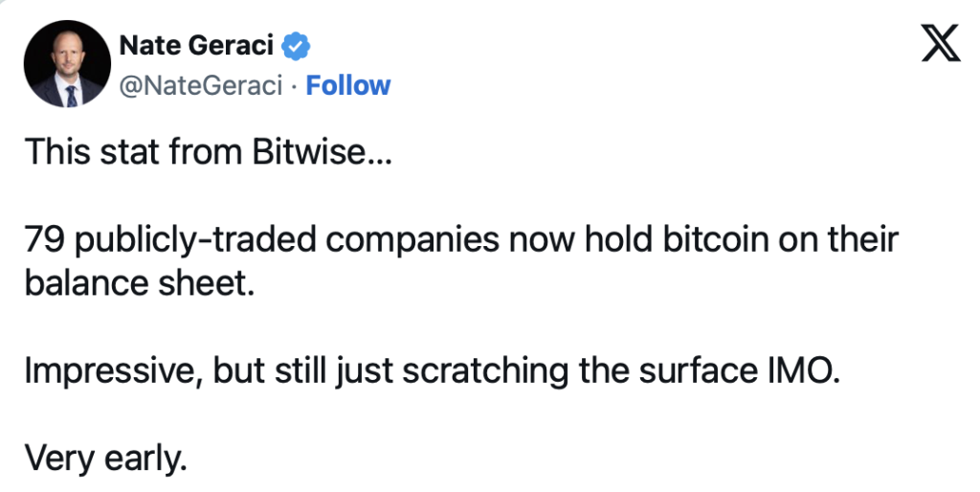Viewport: 980px width, 492px height.
Task: Click the closing line "Very early."
Action: tap(106, 459)
